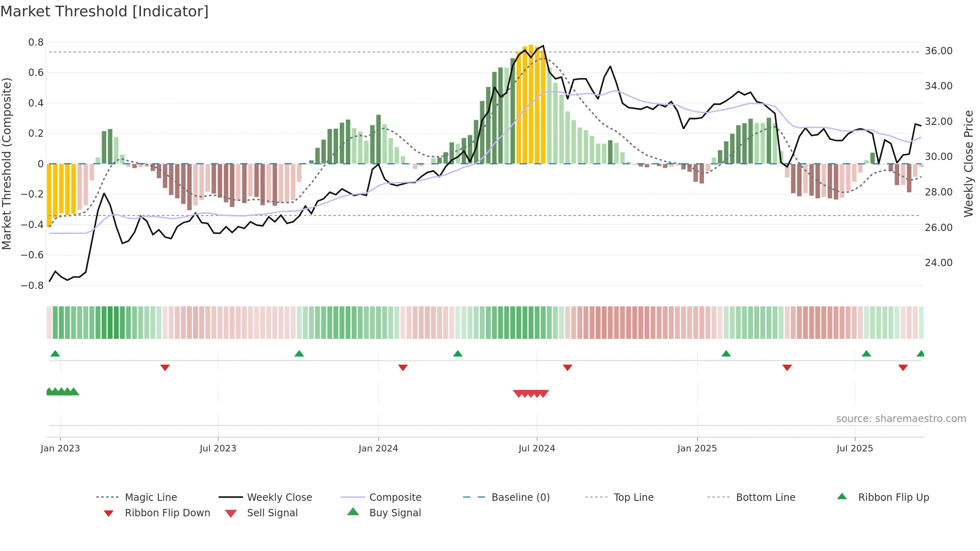Click the Market Threshold [Indicator] title
980x551 pixels.
coord(105,11)
